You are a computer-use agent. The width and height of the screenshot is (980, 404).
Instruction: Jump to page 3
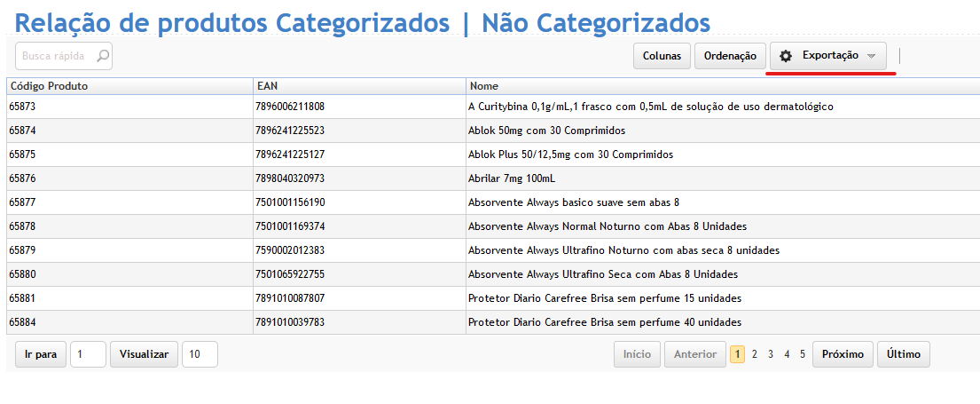click(771, 354)
